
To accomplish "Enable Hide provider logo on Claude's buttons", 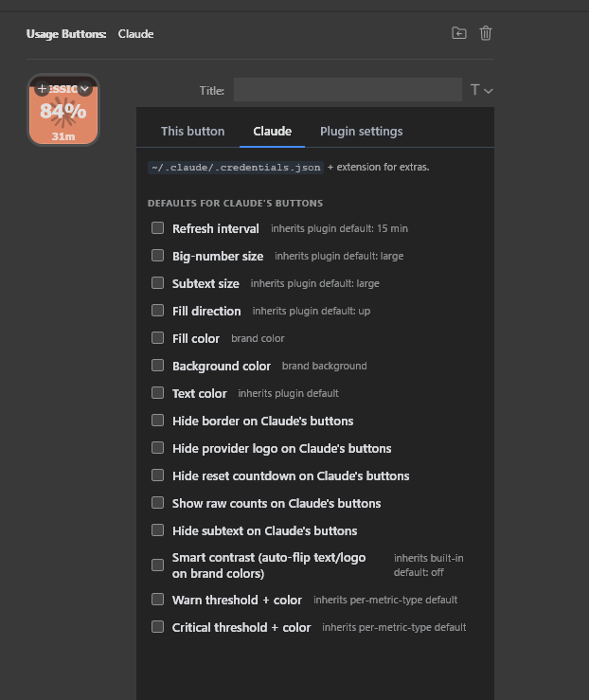I will pyautogui.click(x=157, y=448).
